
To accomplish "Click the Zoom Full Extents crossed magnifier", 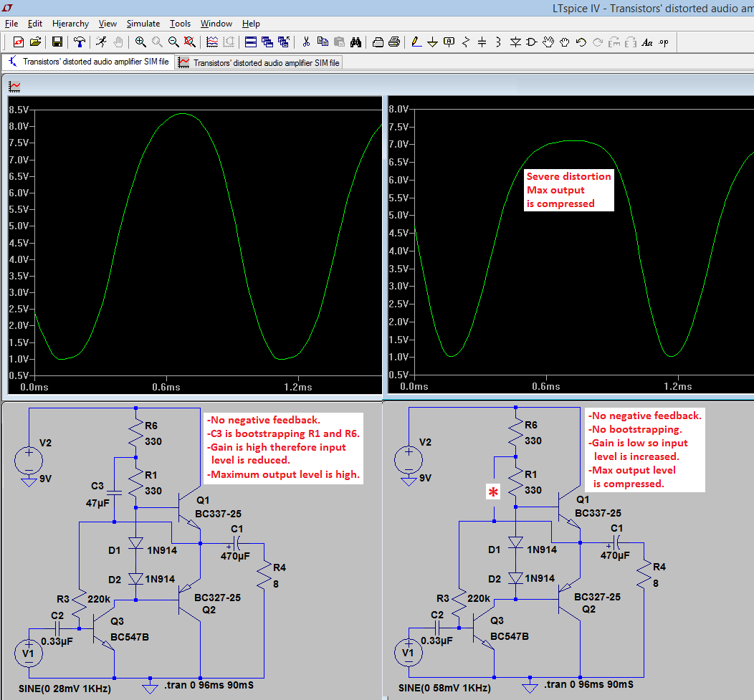I will click(x=190, y=42).
